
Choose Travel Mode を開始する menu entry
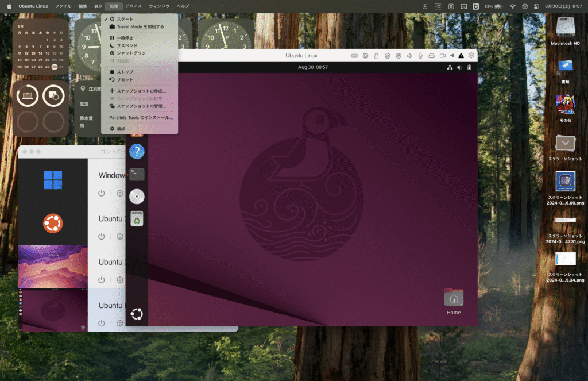tap(140, 26)
